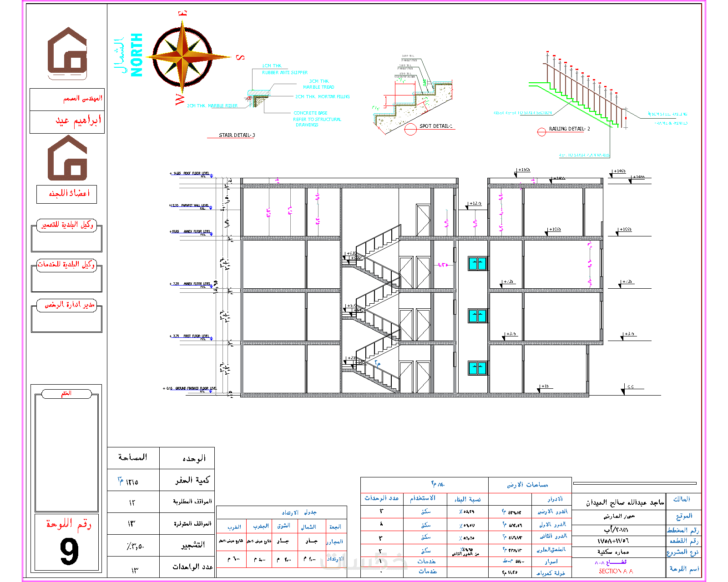Screen dimensions: 728x582
Task: Click the 'اعضائ اللجنه' box
Action: pos(67,194)
